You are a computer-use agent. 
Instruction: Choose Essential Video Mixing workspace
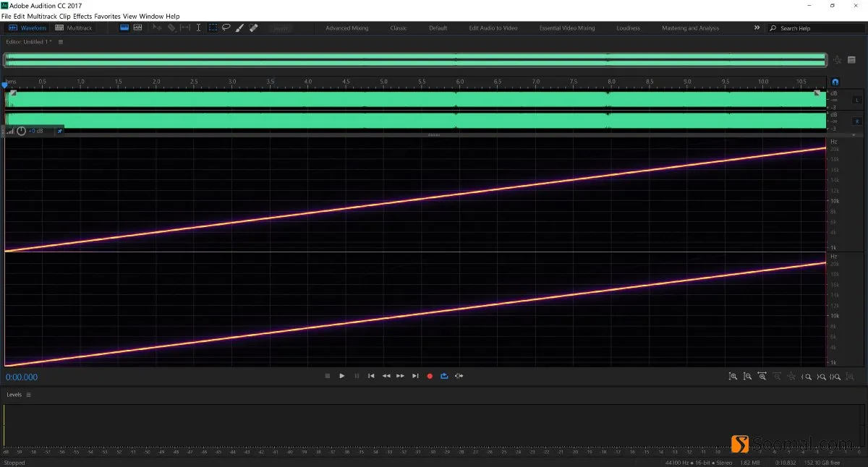pyautogui.click(x=567, y=28)
